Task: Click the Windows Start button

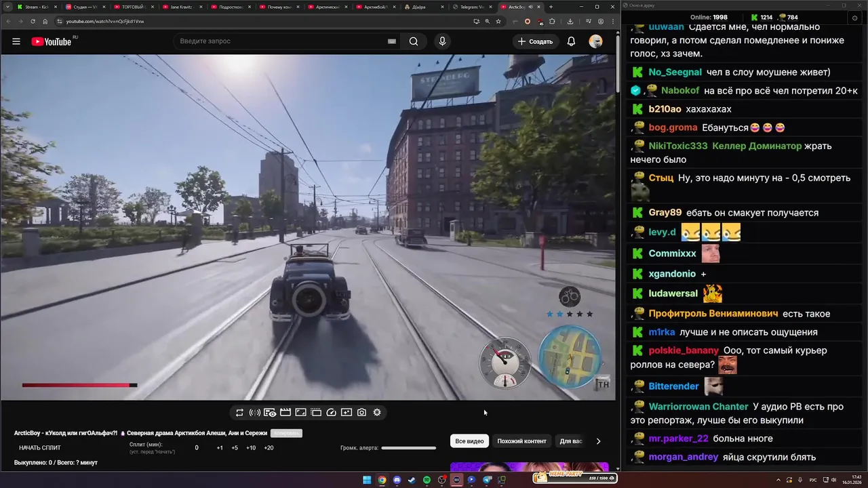Action: pos(367,480)
